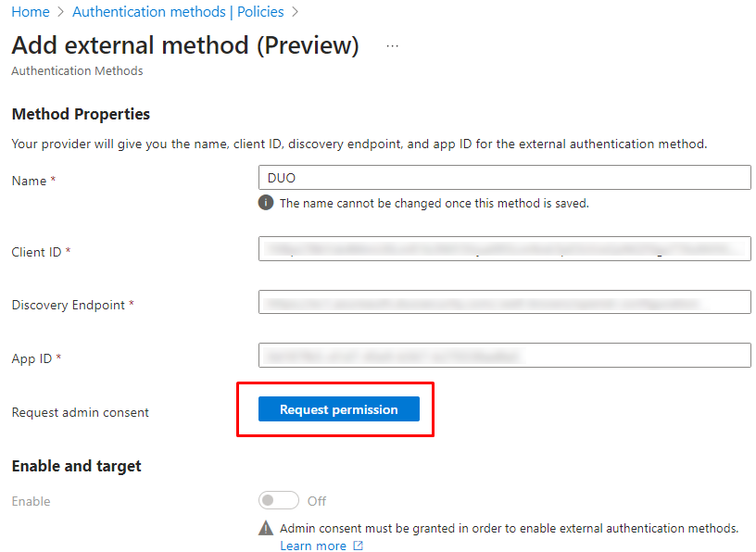This screenshot has height=552, width=756.
Task: Click the external link icon after Learn more
Action: click(359, 546)
